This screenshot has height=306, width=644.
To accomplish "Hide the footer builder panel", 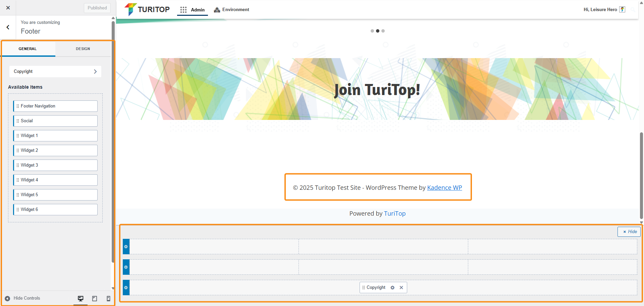I will coord(629,232).
